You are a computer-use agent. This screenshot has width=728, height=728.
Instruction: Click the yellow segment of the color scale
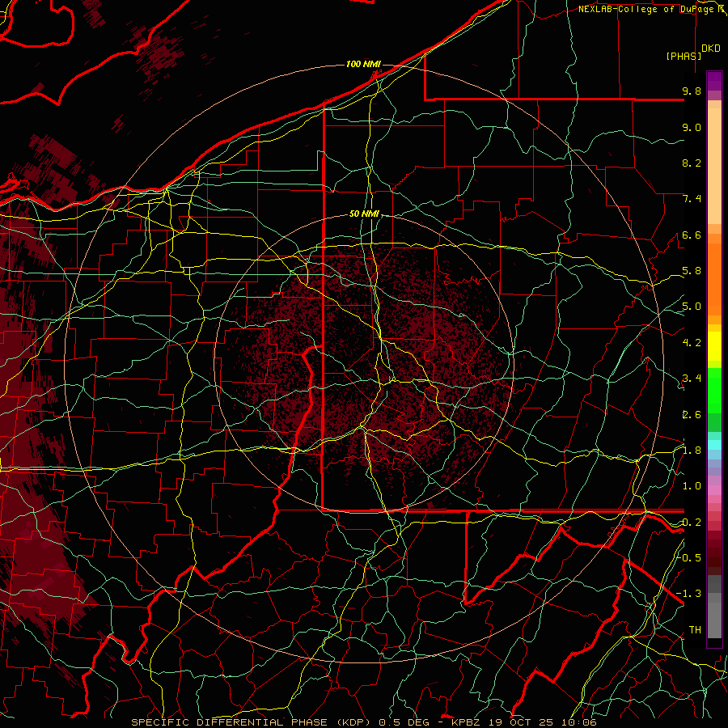coord(714,346)
